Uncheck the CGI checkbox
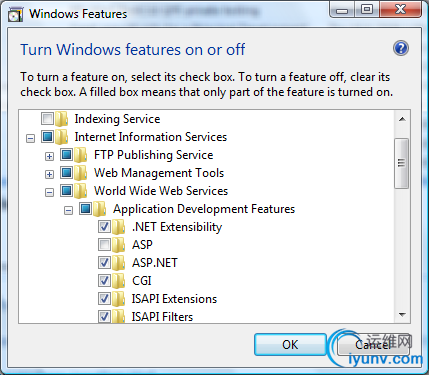 [x=104, y=281]
